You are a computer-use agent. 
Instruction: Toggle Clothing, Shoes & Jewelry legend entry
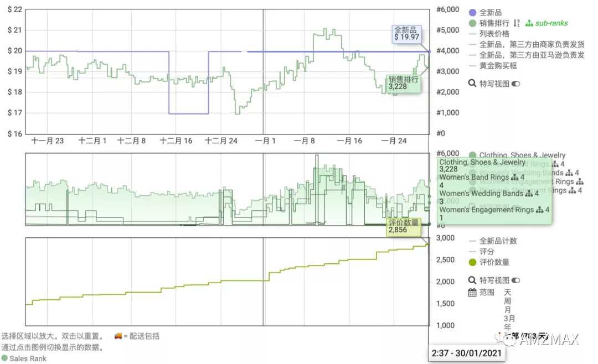(522, 155)
